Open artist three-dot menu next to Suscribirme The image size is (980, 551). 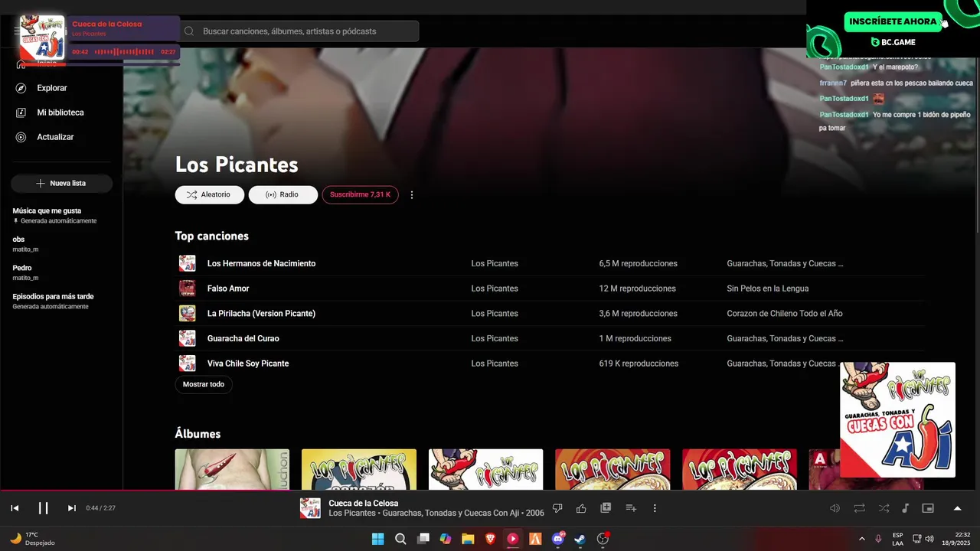[x=412, y=195]
